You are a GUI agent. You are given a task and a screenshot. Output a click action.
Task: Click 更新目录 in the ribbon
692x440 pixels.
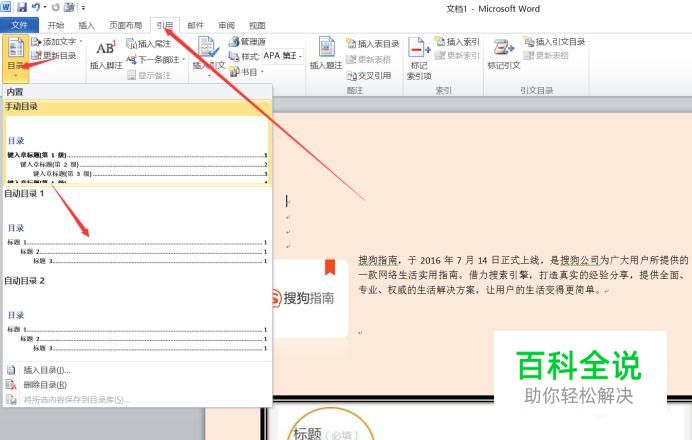pos(54,56)
